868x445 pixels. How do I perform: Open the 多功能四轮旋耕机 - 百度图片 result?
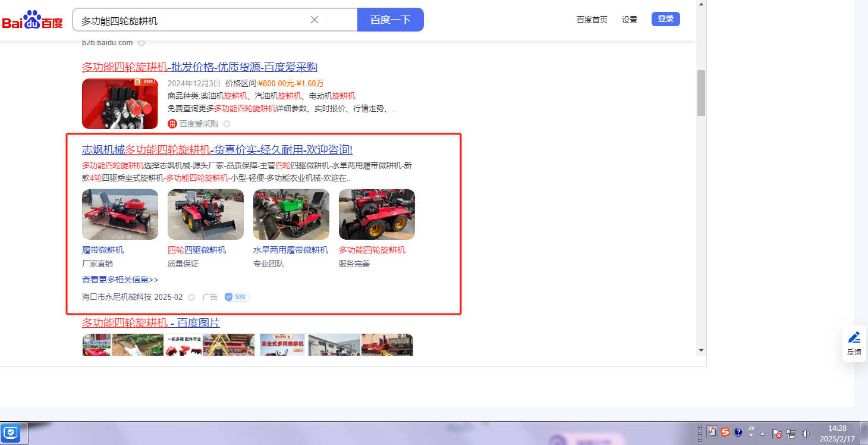tap(151, 323)
